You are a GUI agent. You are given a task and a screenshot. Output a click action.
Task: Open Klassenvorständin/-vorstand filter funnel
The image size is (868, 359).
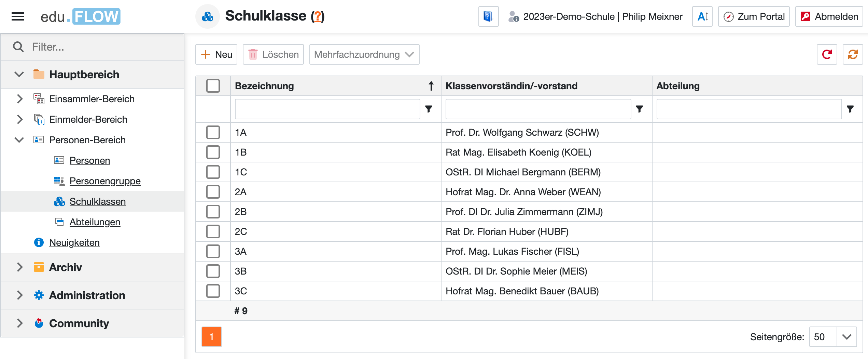tap(640, 109)
